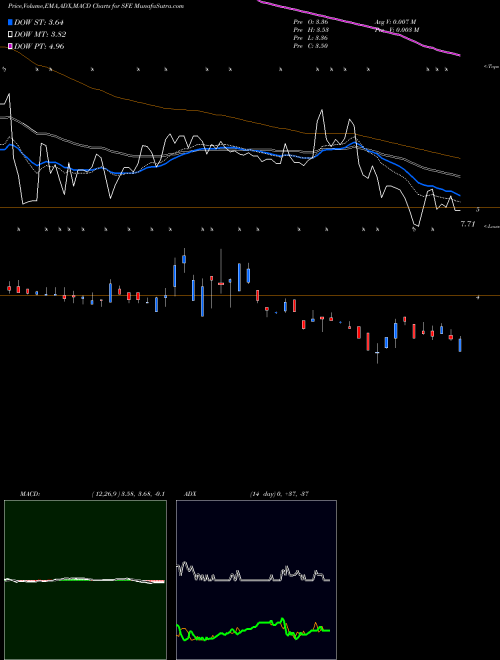Click the MACD panel title label
The width and height of the screenshot is (500, 660).
pyautogui.click(x=29, y=494)
